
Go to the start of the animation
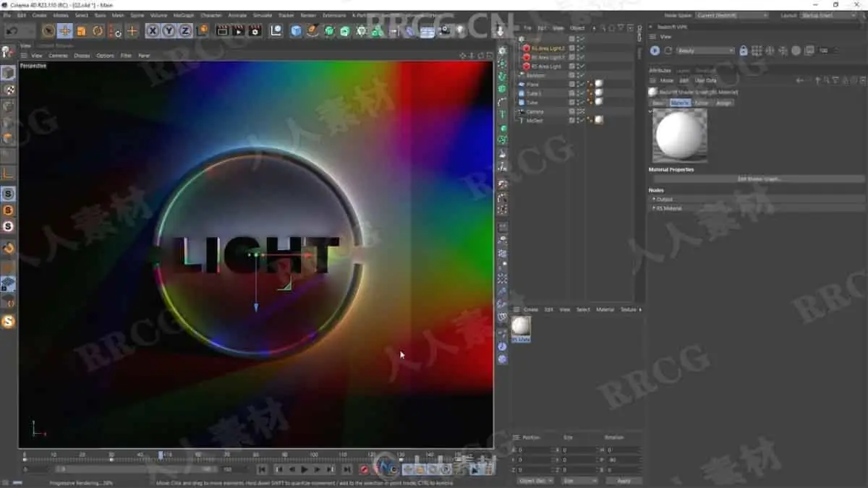pyautogui.click(x=263, y=470)
